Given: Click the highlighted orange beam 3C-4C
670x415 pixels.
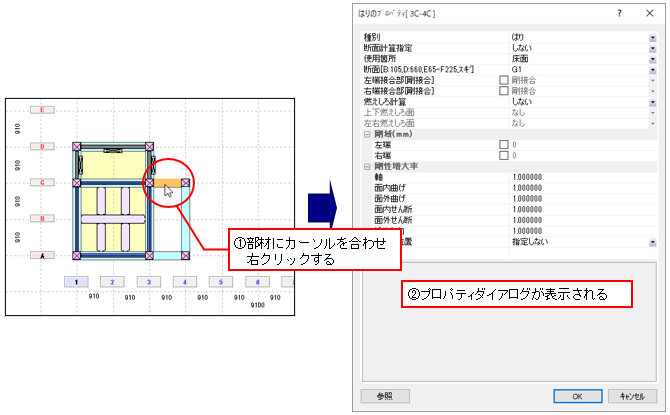Looking at the screenshot, I should pyautogui.click(x=168, y=183).
